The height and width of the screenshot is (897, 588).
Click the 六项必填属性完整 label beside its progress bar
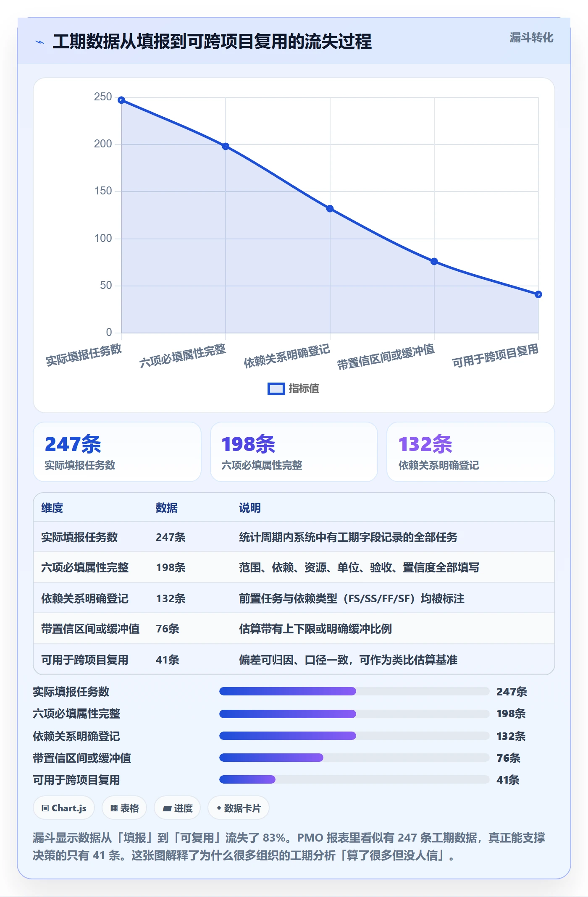(x=76, y=713)
